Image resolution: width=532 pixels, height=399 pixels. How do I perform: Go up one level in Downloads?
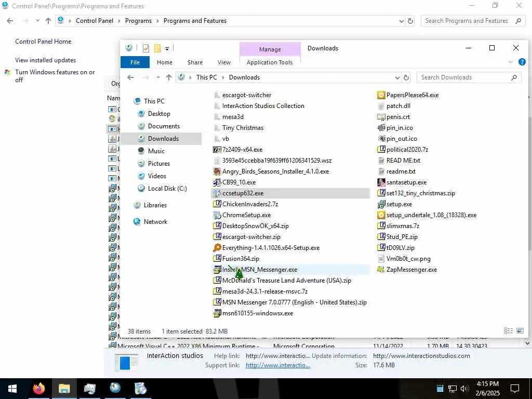pyautogui.click(x=169, y=77)
